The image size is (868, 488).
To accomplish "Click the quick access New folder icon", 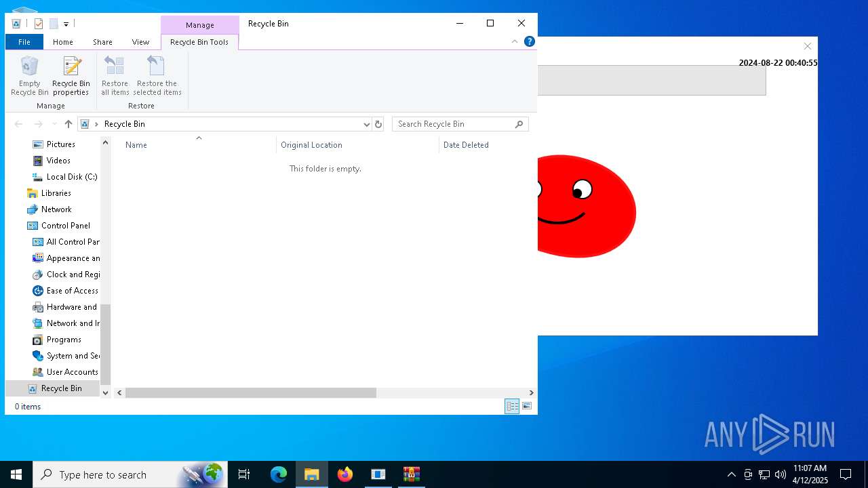I will point(54,24).
